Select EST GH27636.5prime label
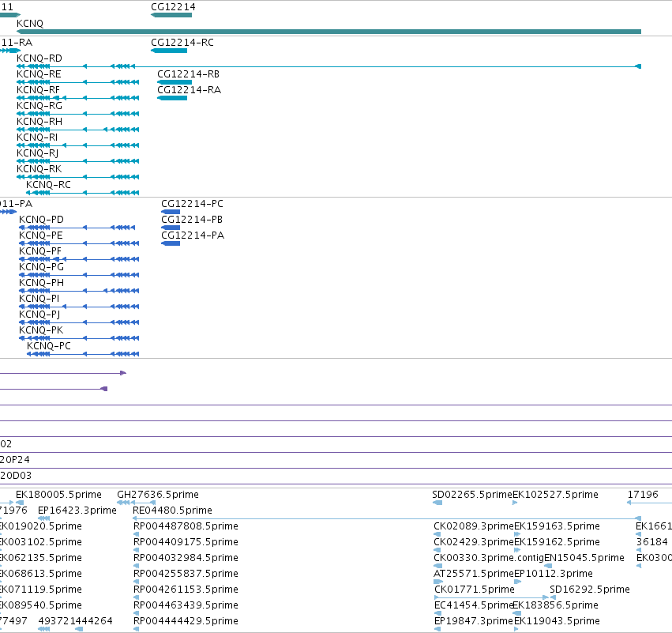Screen dimensions: 672x633 point(158,495)
